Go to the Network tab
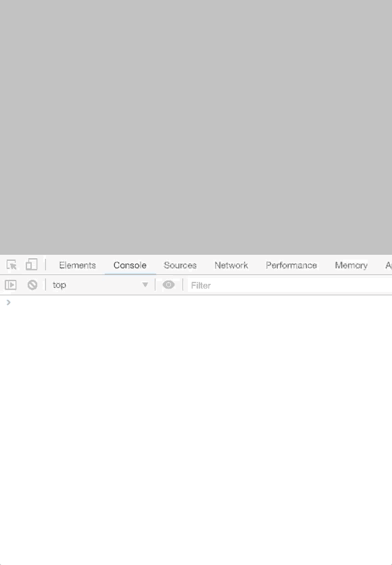Screen dimensions: 392x565 point(231,265)
